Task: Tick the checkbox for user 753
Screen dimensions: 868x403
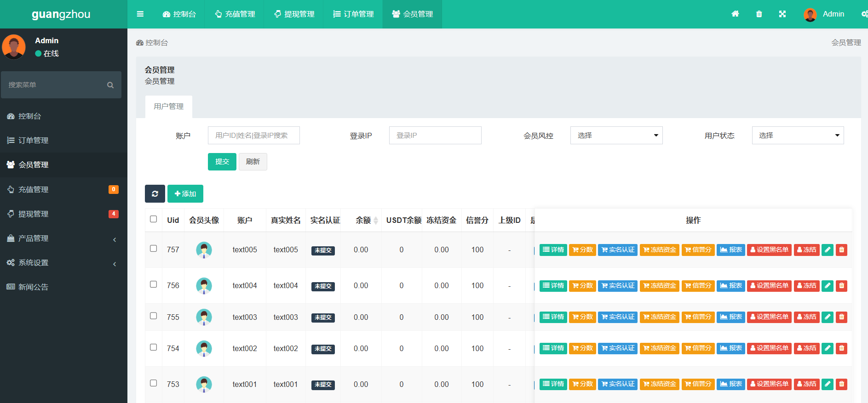Action: (x=154, y=383)
